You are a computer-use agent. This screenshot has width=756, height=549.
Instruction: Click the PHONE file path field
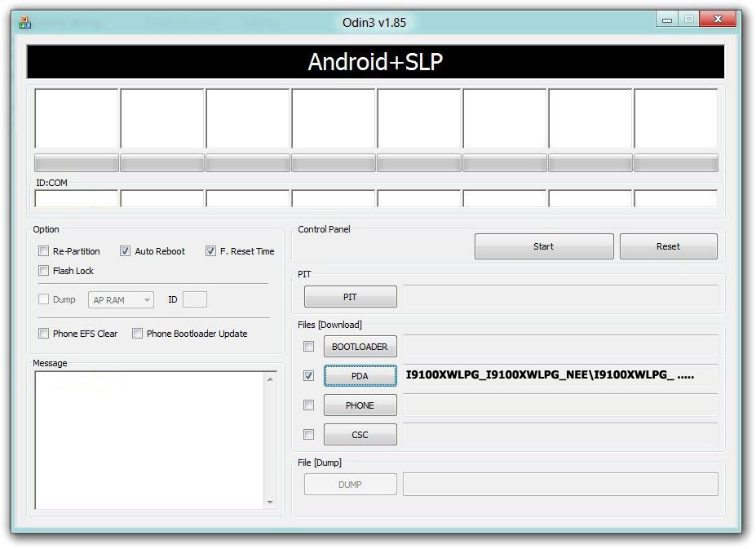coord(560,405)
